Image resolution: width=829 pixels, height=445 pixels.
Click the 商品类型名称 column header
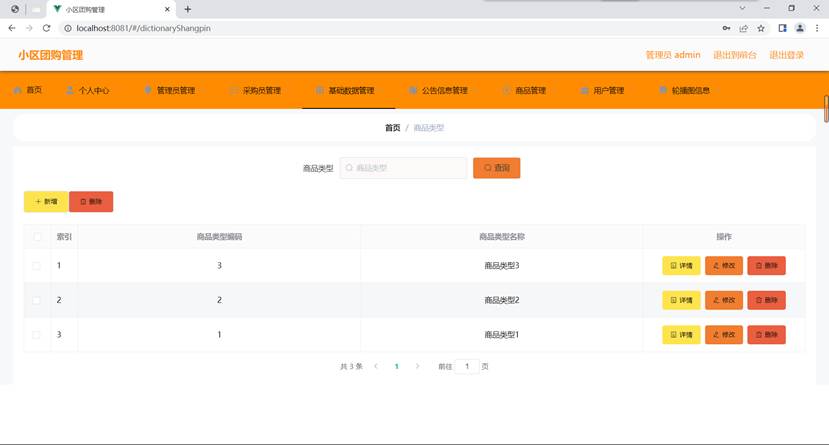[x=502, y=237]
